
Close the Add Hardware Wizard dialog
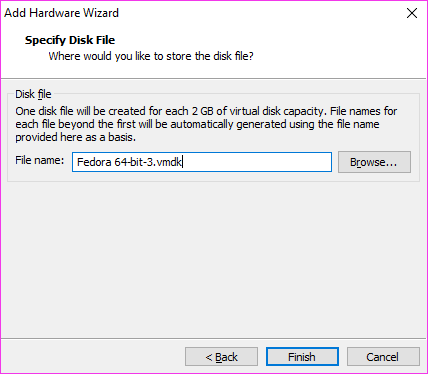(x=412, y=13)
